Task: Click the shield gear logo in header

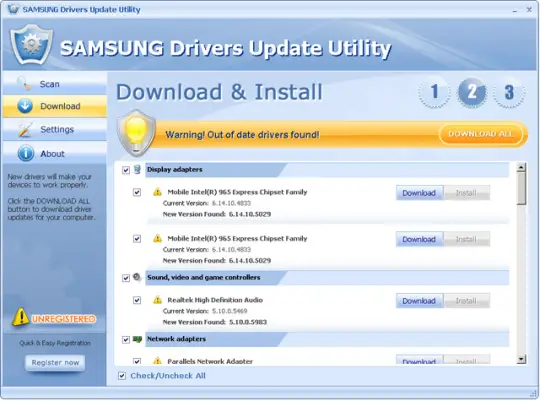Action: coord(31,44)
